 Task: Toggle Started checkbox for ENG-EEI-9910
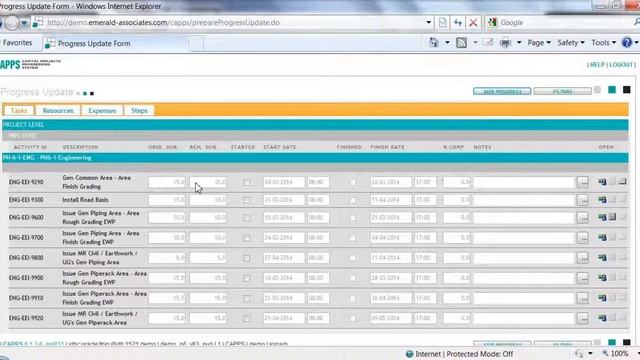pyautogui.click(x=247, y=298)
